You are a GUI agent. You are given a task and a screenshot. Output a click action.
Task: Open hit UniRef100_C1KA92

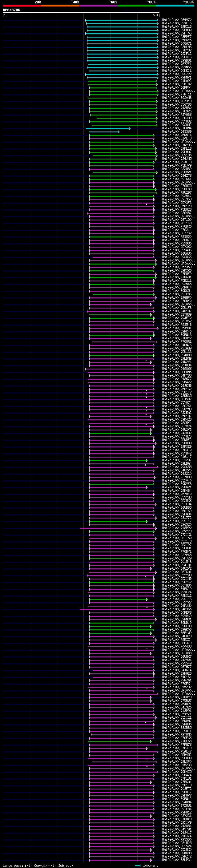coord(177,81)
